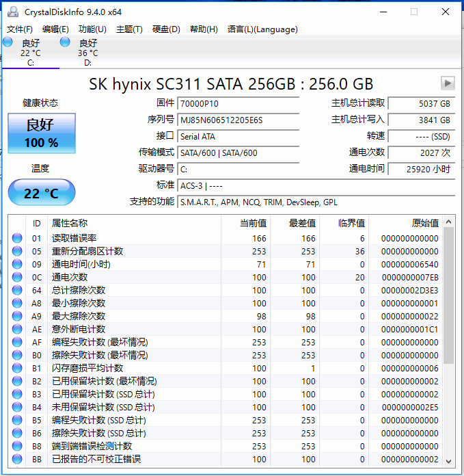
Task: Click host total reads value 5037 GB
Action: (x=422, y=103)
